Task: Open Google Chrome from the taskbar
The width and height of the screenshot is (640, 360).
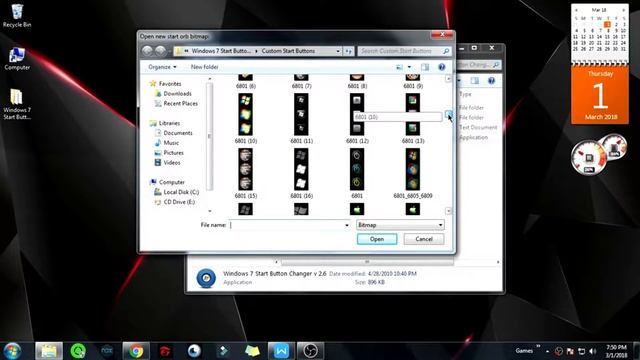Action: pyautogui.click(x=136, y=351)
